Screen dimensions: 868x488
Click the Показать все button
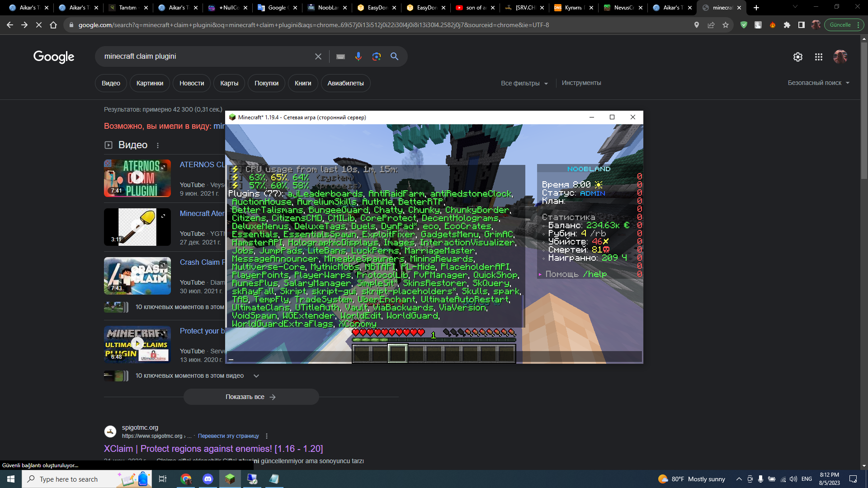pos(251,397)
